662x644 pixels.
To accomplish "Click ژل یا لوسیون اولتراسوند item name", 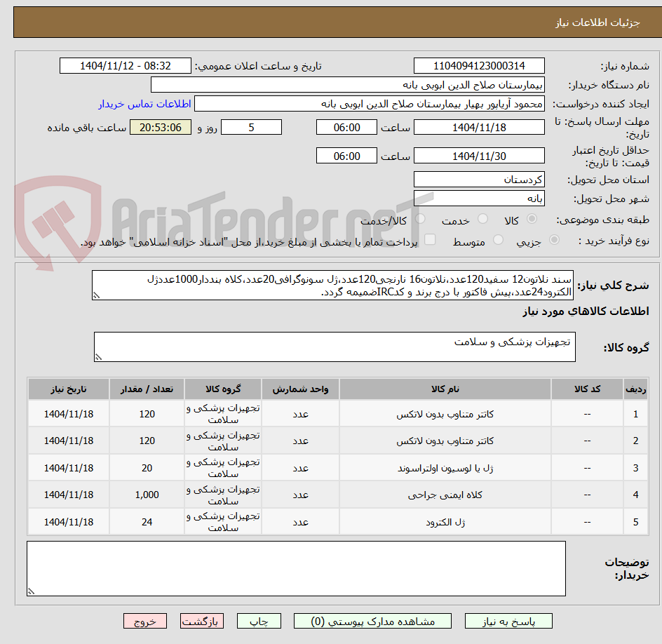I will [x=445, y=468].
